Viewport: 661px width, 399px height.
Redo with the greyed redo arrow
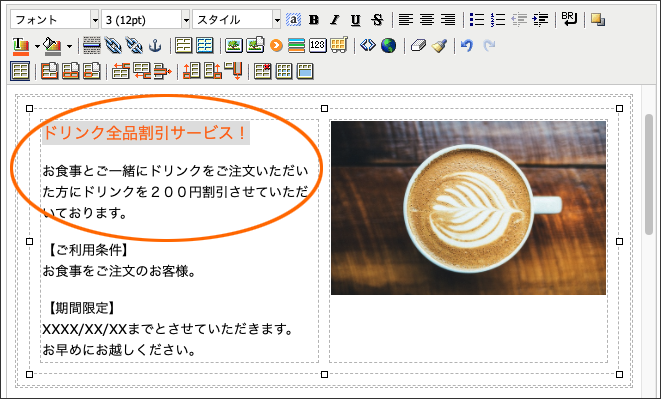489,46
